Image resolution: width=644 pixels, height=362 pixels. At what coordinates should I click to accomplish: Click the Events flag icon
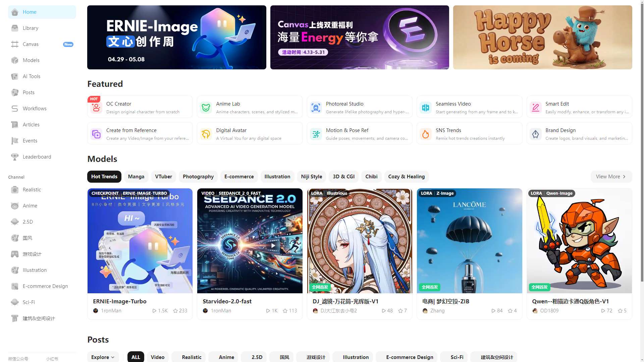pos(15,141)
